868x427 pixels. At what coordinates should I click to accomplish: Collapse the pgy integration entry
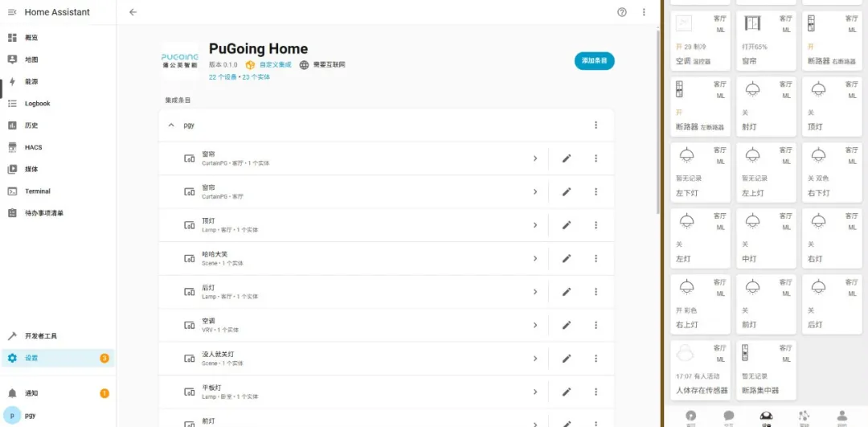pos(171,125)
